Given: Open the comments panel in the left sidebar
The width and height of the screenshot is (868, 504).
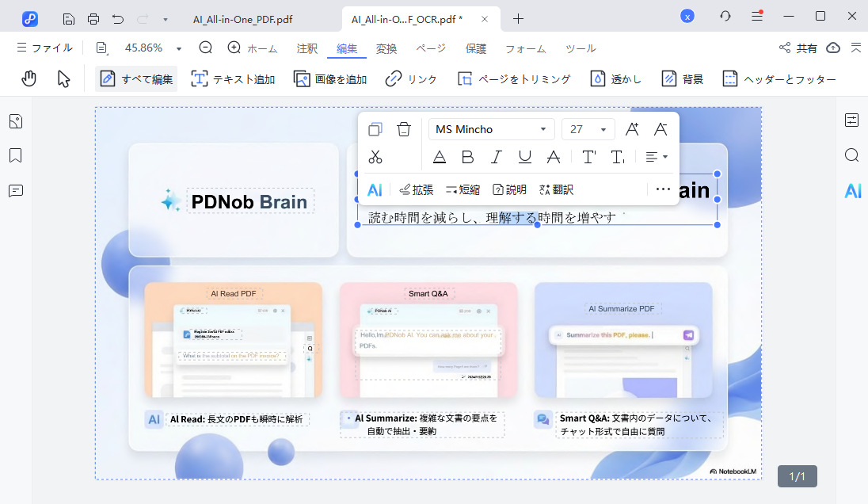Looking at the screenshot, I should point(14,190).
